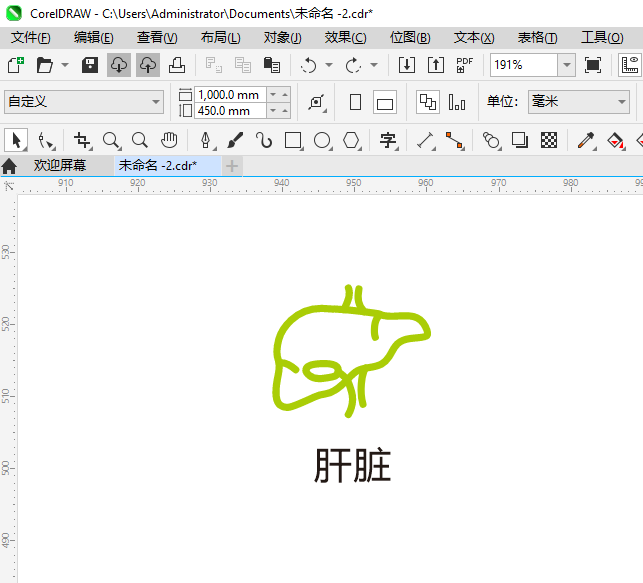
Task: Click the 肝脏 text on canvas
Action: 353,465
